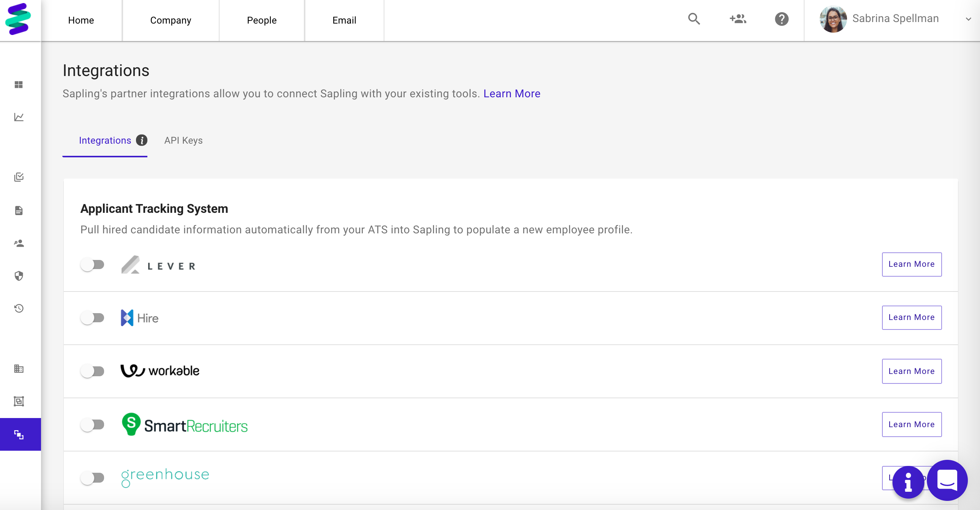Open the security shield sidebar icon
Viewport: 980px width, 510px height.
coord(19,276)
